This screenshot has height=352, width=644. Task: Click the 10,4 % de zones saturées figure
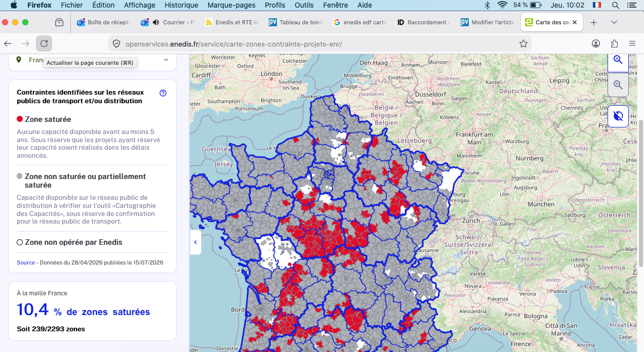[84, 310]
